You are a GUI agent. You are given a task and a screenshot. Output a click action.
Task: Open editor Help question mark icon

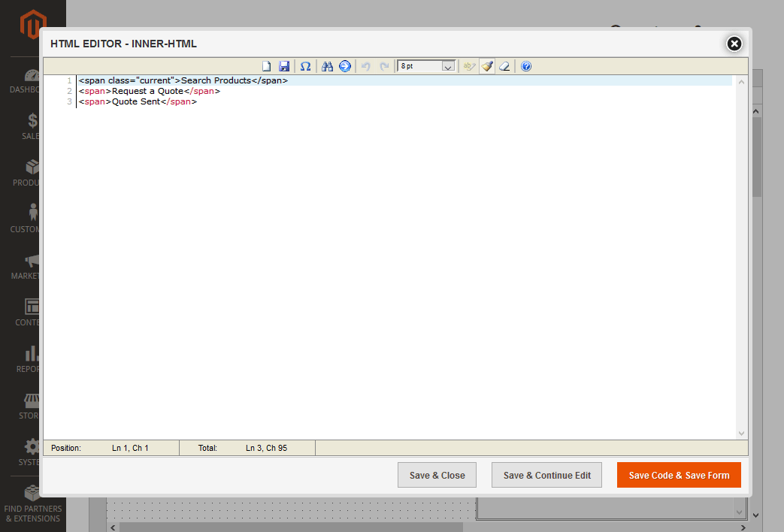(526, 66)
